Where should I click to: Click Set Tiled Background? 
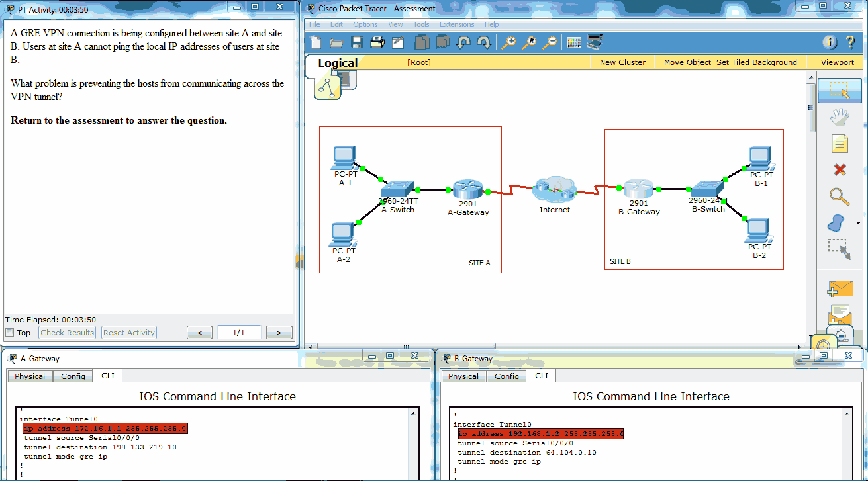(x=757, y=62)
